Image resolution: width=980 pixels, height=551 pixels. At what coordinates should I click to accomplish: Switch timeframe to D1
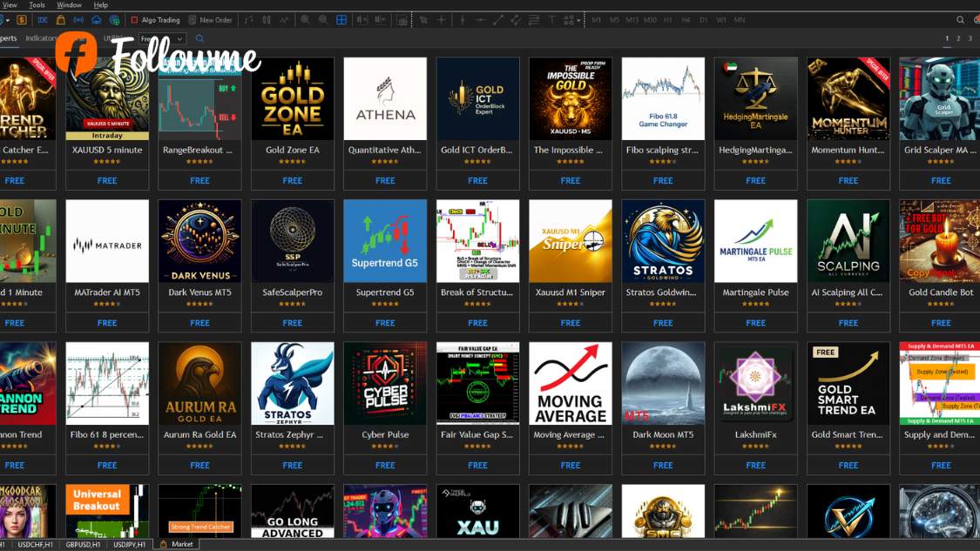click(704, 20)
